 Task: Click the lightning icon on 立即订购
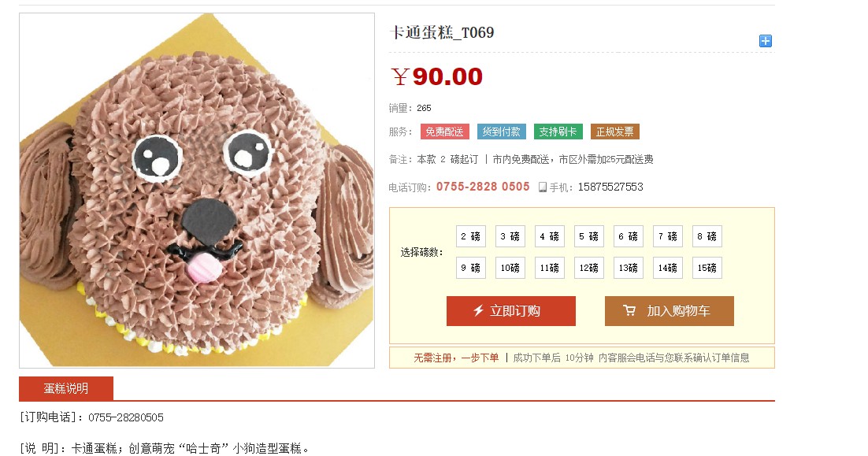tap(479, 310)
